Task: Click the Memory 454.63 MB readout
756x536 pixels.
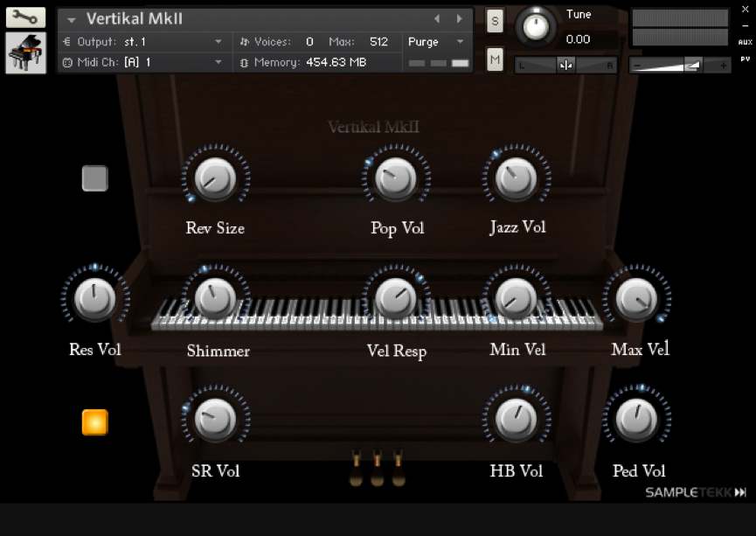Action: coord(336,62)
